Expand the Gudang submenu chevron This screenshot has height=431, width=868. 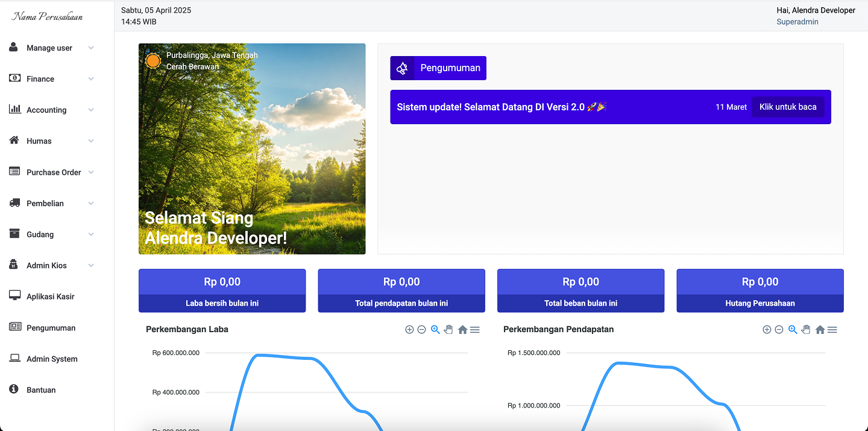[x=91, y=234]
